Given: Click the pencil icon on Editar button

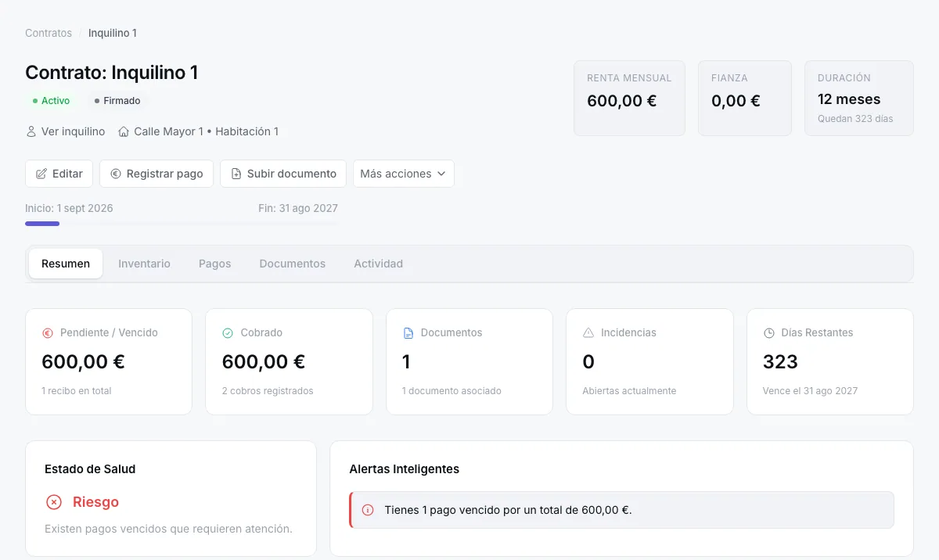Looking at the screenshot, I should pos(41,174).
